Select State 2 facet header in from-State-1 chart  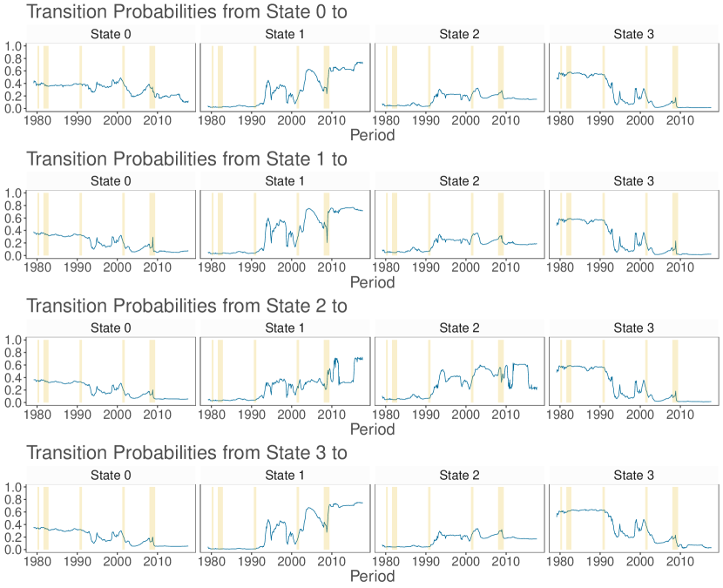[x=458, y=181]
